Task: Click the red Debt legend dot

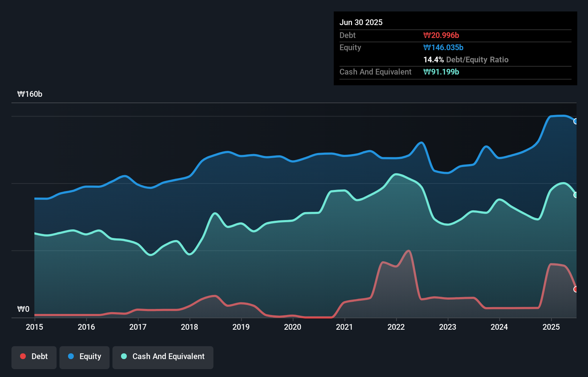Action: click(23, 356)
